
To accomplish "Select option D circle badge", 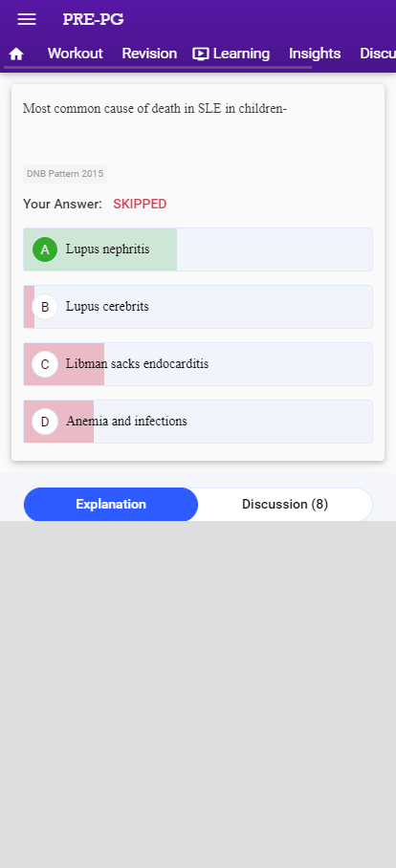I will [x=45, y=422].
